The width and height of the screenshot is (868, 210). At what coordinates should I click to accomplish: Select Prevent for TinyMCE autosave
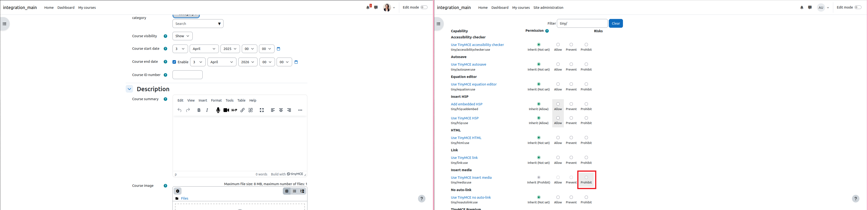[x=571, y=64]
